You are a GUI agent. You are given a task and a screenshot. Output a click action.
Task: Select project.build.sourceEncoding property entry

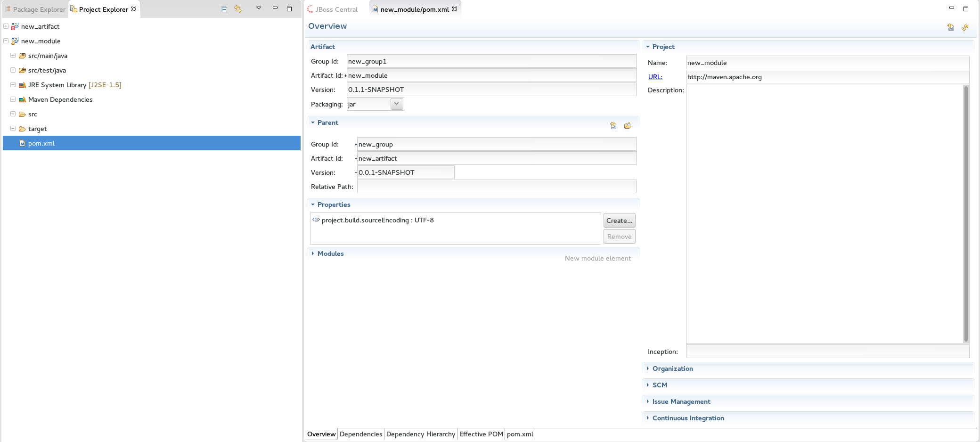tap(377, 220)
